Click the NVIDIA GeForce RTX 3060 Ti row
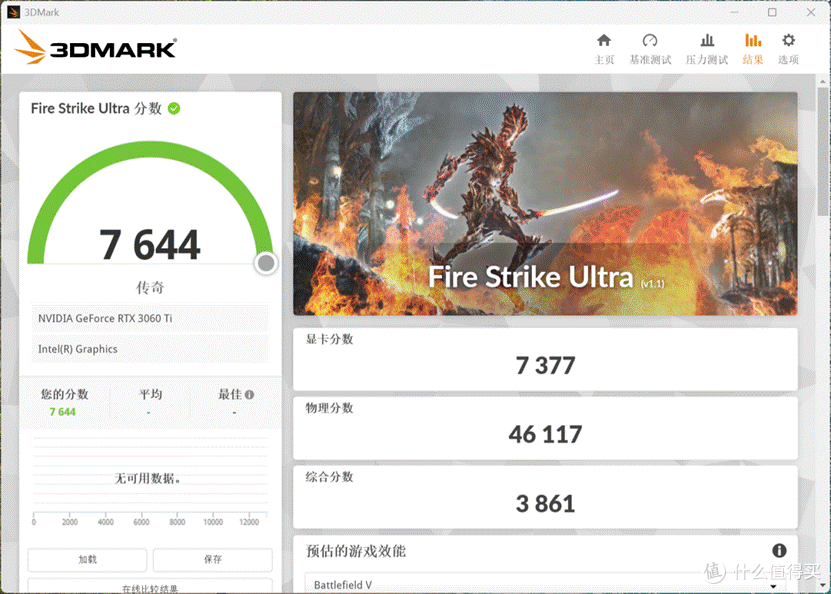Viewport: 831px width, 594px height. click(150, 318)
